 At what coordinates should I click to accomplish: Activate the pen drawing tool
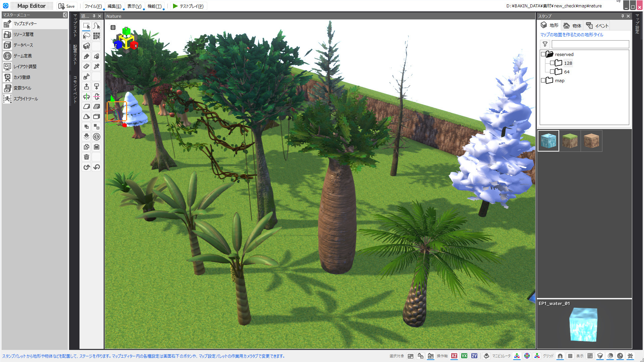[86, 56]
